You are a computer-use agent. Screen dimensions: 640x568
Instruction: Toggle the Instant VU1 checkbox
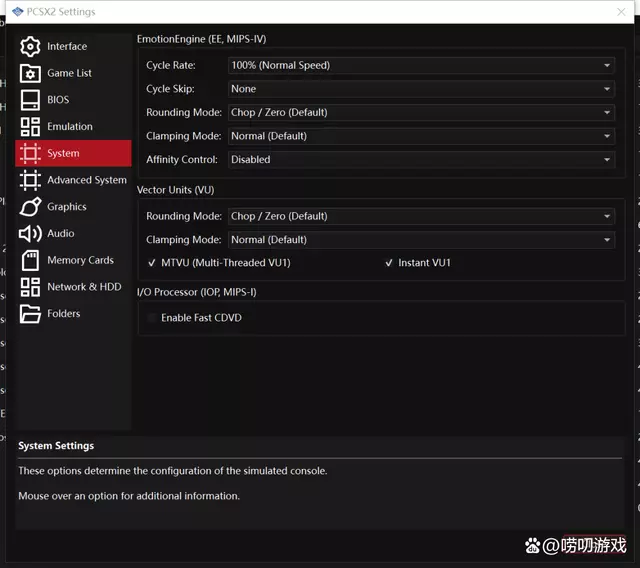418,263
